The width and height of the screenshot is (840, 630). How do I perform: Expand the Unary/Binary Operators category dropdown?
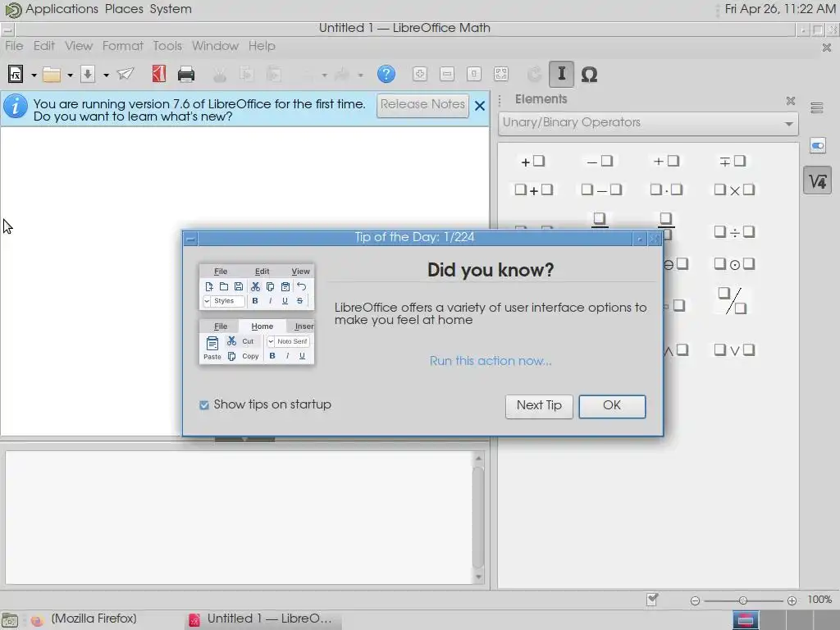(x=648, y=123)
